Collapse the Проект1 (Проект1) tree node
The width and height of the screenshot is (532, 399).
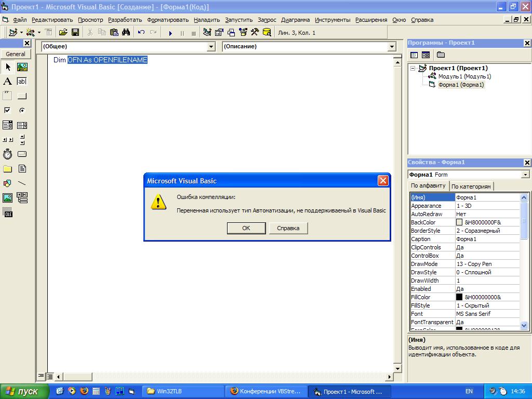pyautogui.click(x=413, y=68)
